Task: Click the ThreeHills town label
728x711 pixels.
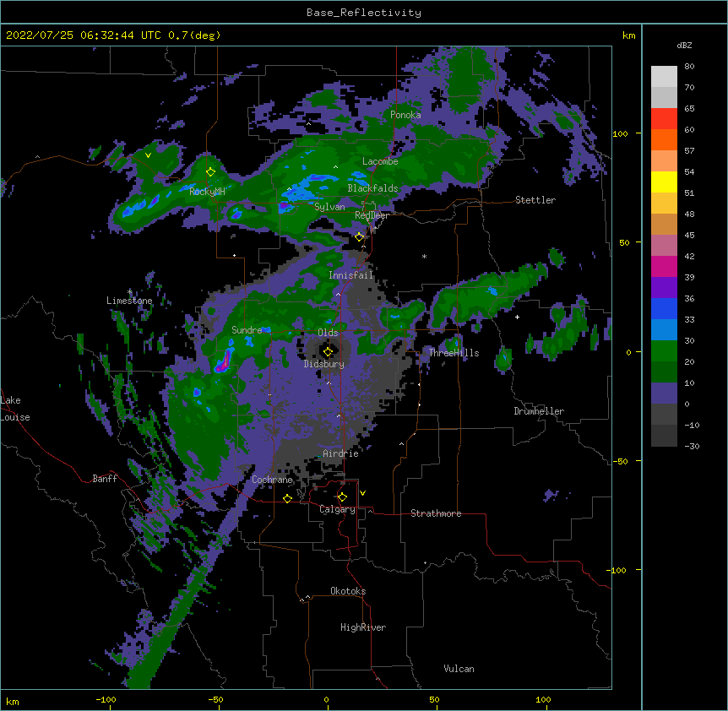Action: pyautogui.click(x=454, y=353)
